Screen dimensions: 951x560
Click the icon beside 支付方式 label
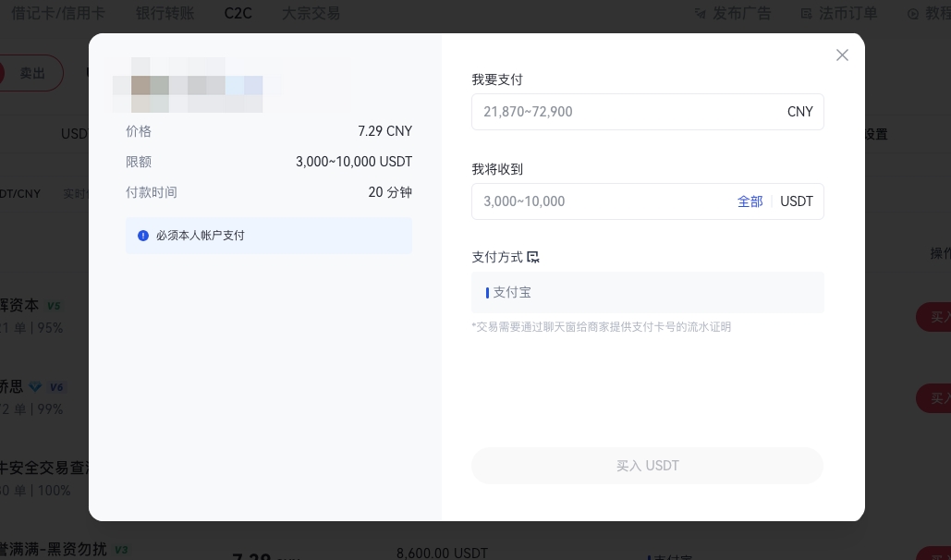pyautogui.click(x=533, y=257)
